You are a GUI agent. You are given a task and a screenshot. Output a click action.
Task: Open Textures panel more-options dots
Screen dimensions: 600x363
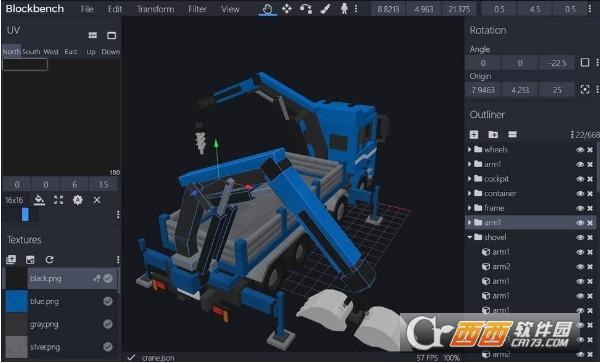coord(118,260)
